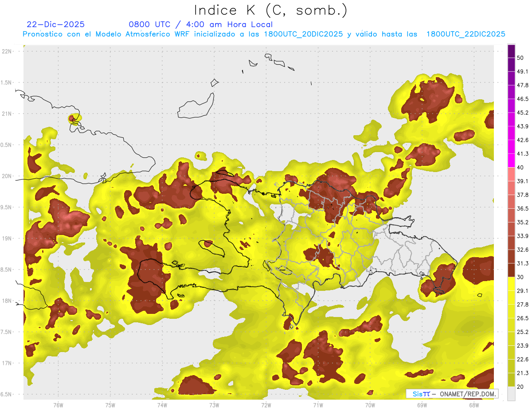
Task: Click the colorbar value '25.2'
Action: [523, 332]
